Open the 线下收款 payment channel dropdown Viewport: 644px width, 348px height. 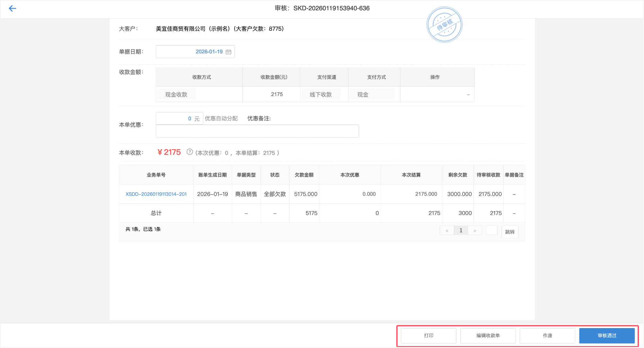[321, 94]
